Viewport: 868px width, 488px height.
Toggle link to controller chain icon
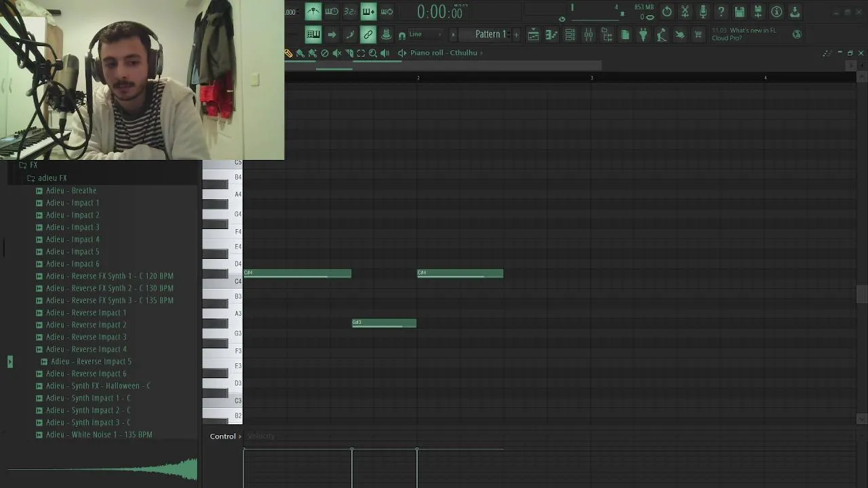[x=368, y=35]
